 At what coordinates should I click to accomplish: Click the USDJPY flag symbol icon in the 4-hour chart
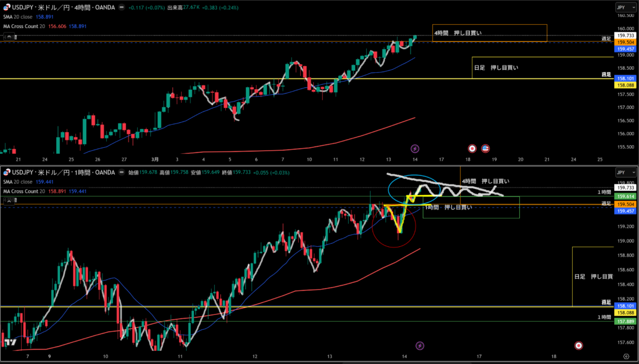[x=4, y=7]
